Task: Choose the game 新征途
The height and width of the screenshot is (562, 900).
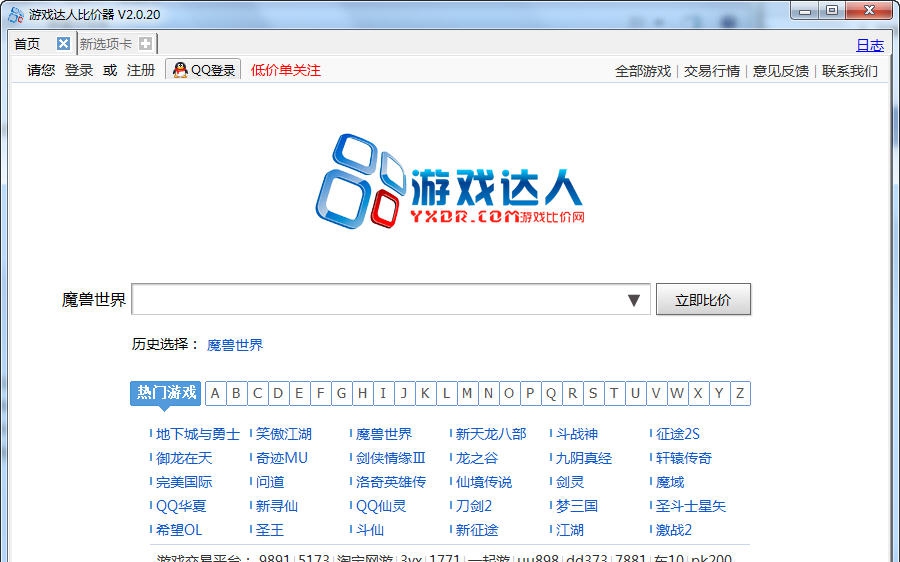Action: pos(477,530)
